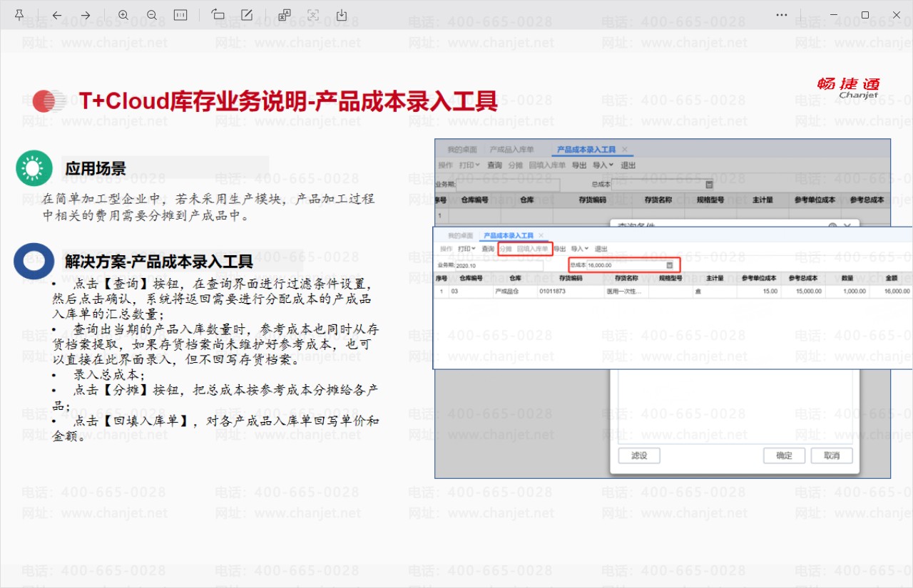
Task: Click 导出 in the background screenshot toolbar
Action: coord(579,165)
